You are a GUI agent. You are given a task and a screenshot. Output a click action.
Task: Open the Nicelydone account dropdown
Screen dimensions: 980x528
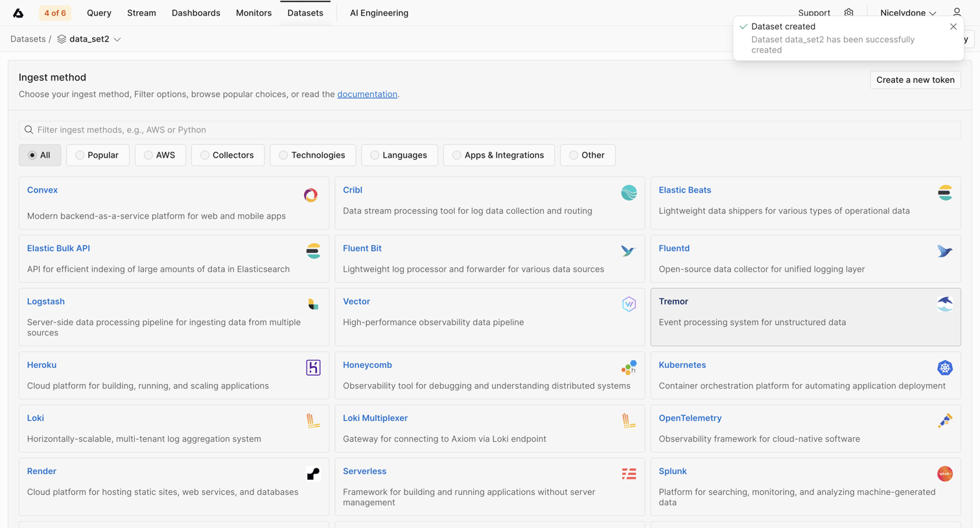908,13
